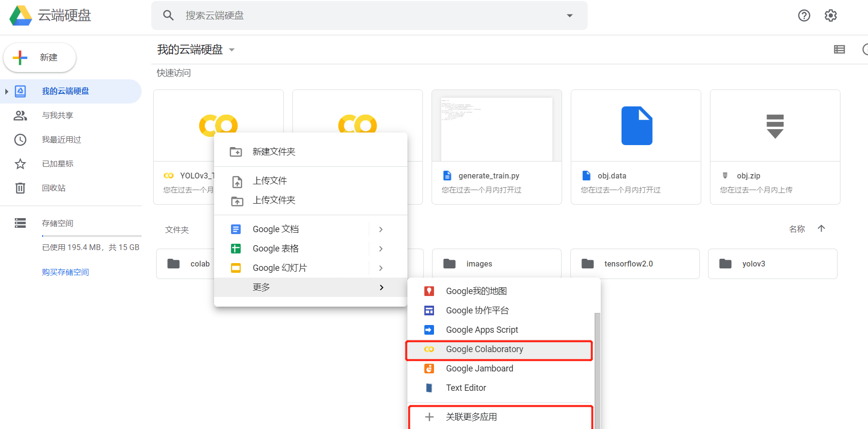Image resolution: width=868 pixels, height=429 pixels.
Task: Open the tensorflow2.0 folder
Action: 635,264
